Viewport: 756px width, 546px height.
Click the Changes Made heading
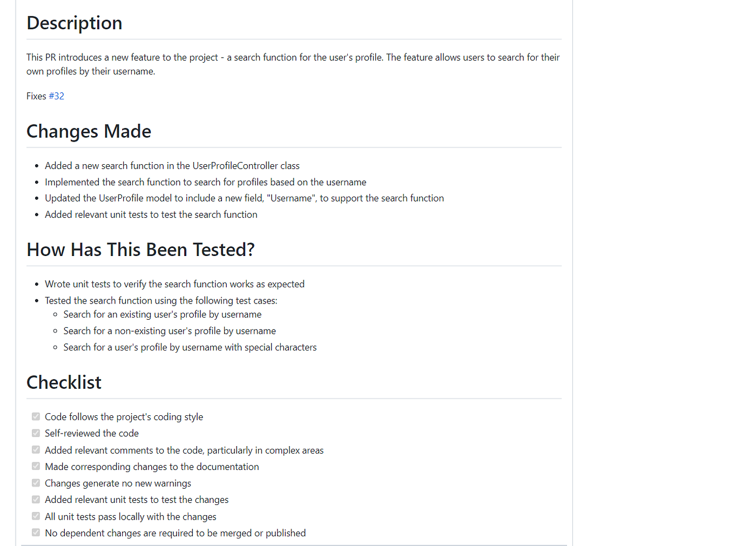[89, 131]
